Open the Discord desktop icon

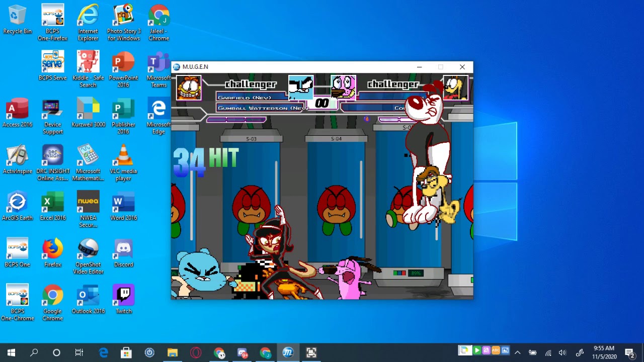pos(123,253)
